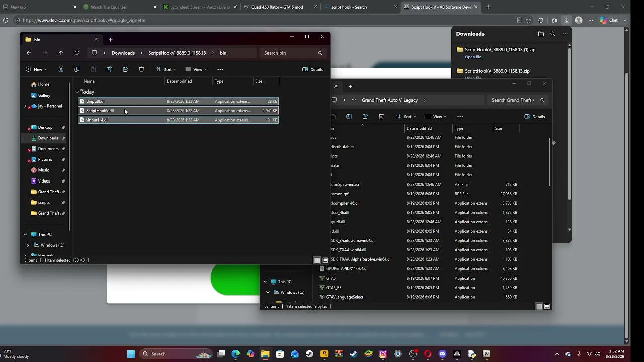Open See more options in bin toolbar
The height and width of the screenshot is (362, 644).
(220, 69)
